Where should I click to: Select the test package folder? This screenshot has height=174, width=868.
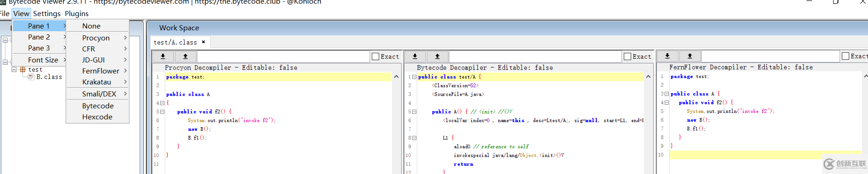pos(35,69)
